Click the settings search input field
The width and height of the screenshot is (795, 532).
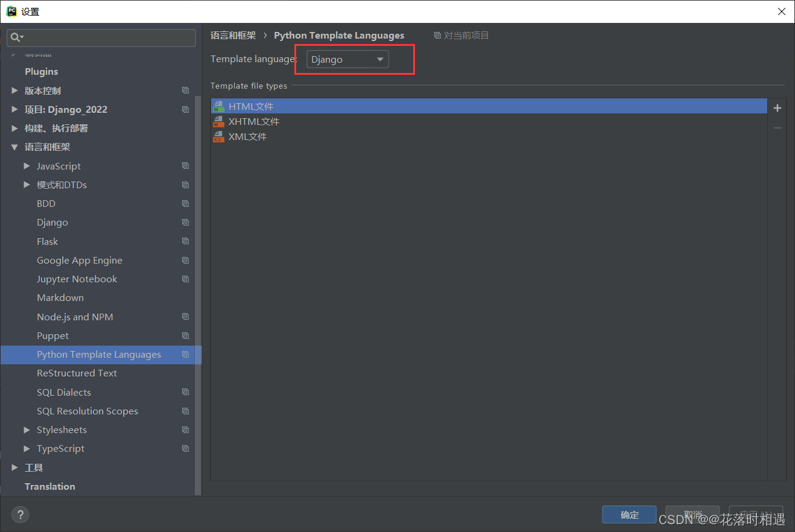click(101, 37)
